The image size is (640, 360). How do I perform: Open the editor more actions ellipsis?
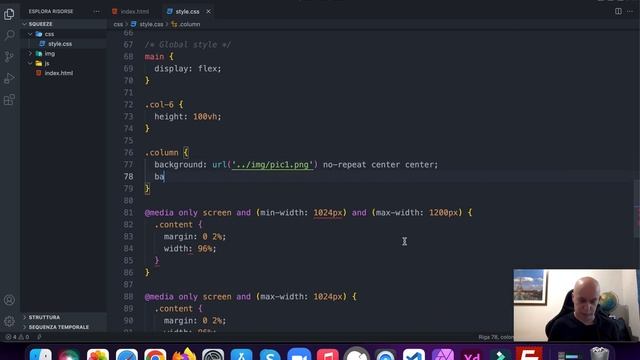pyautogui.click(x=630, y=11)
